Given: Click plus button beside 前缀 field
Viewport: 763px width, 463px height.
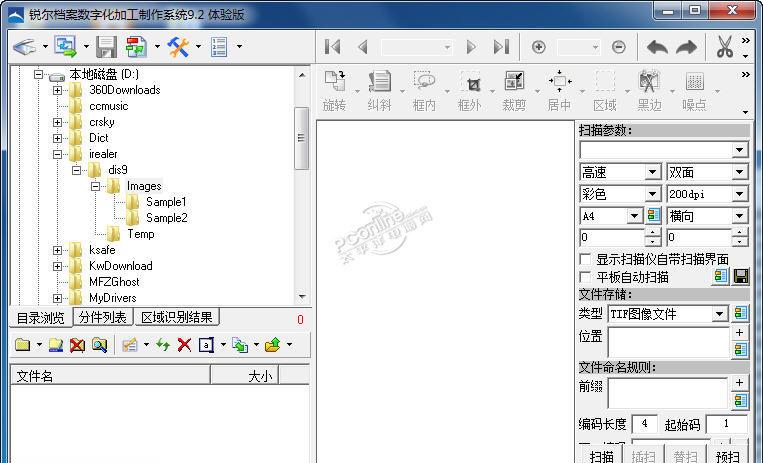Looking at the screenshot, I should [740, 383].
